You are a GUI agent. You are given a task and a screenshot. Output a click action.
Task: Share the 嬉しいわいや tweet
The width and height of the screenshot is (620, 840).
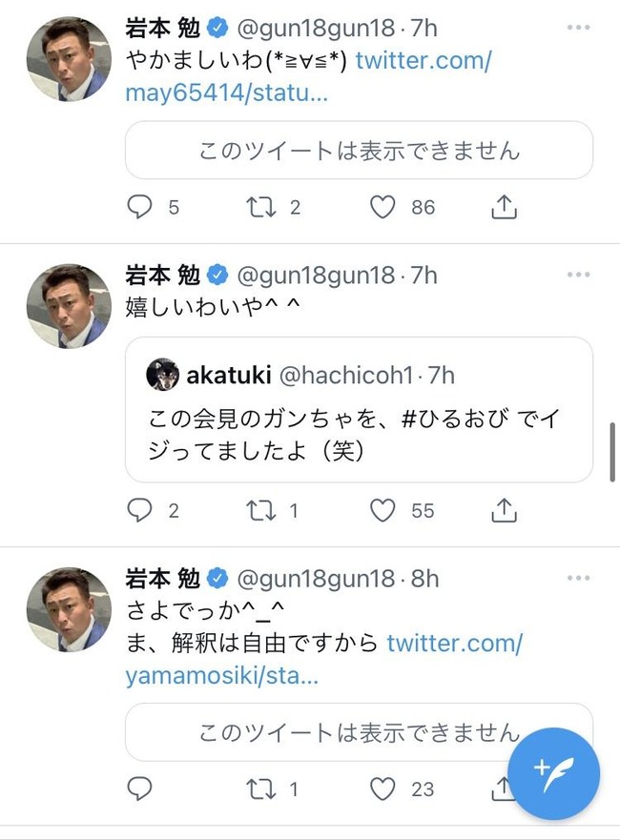tap(504, 511)
